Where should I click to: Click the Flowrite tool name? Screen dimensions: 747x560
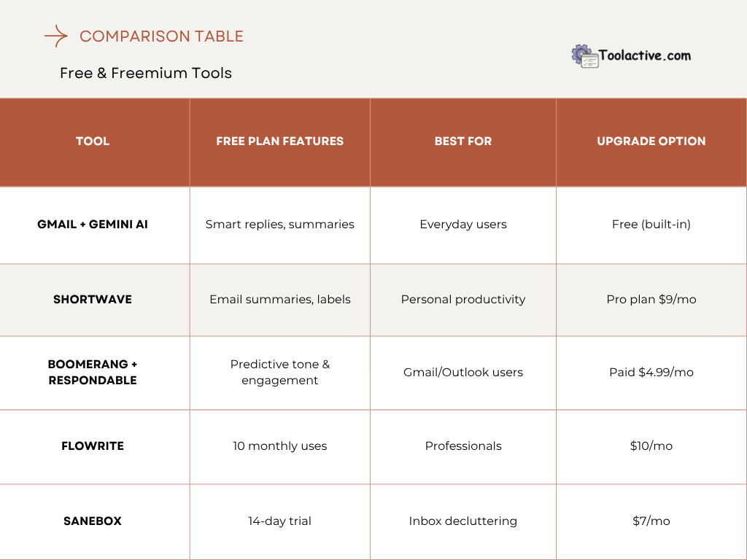click(93, 446)
